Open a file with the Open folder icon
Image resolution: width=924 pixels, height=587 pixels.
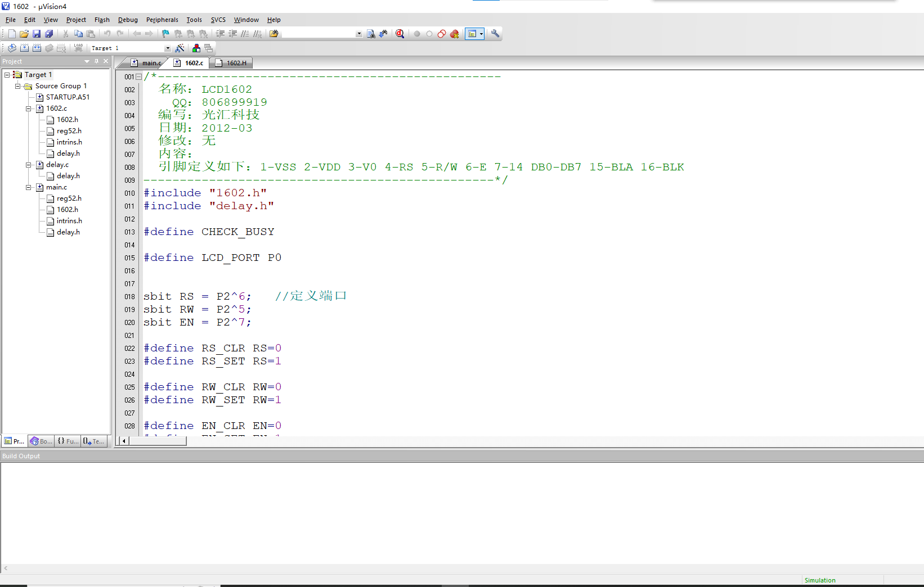pyautogui.click(x=24, y=34)
